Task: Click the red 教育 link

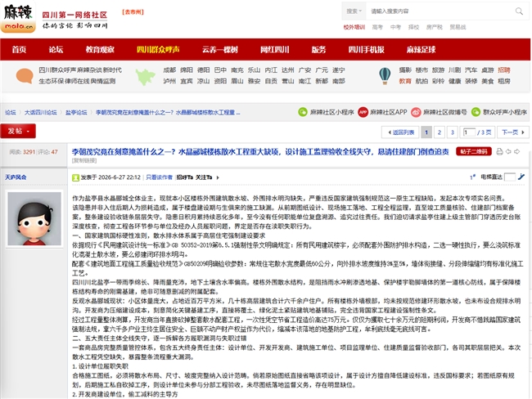Action: tap(405, 82)
